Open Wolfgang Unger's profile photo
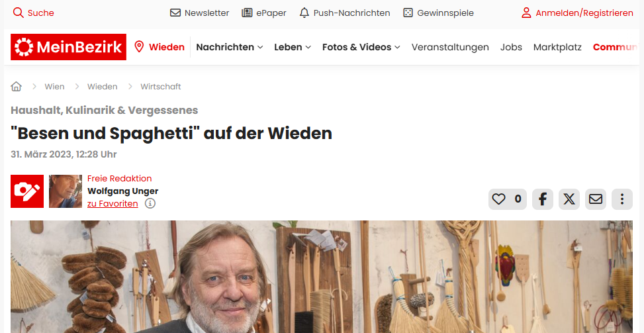This screenshot has width=644, height=333. [66, 191]
